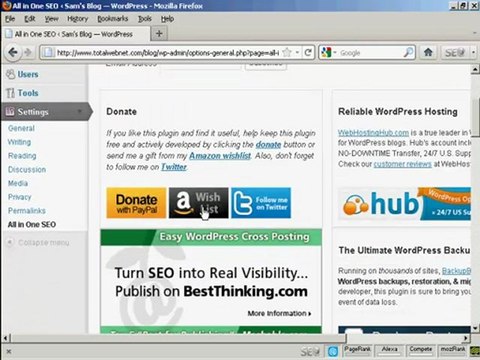Image resolution: width=480 pixels, height=360 pixels.
Task: Click vertical scrollbar down arrow
Action: coord(475,328)
